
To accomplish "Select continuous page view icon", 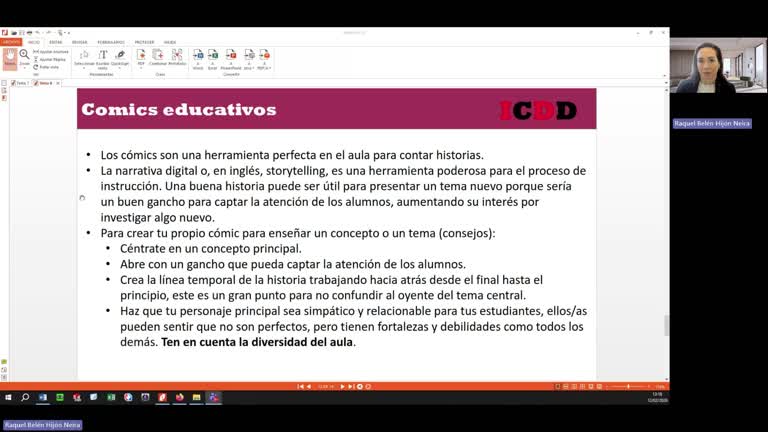I will [566, 386].
